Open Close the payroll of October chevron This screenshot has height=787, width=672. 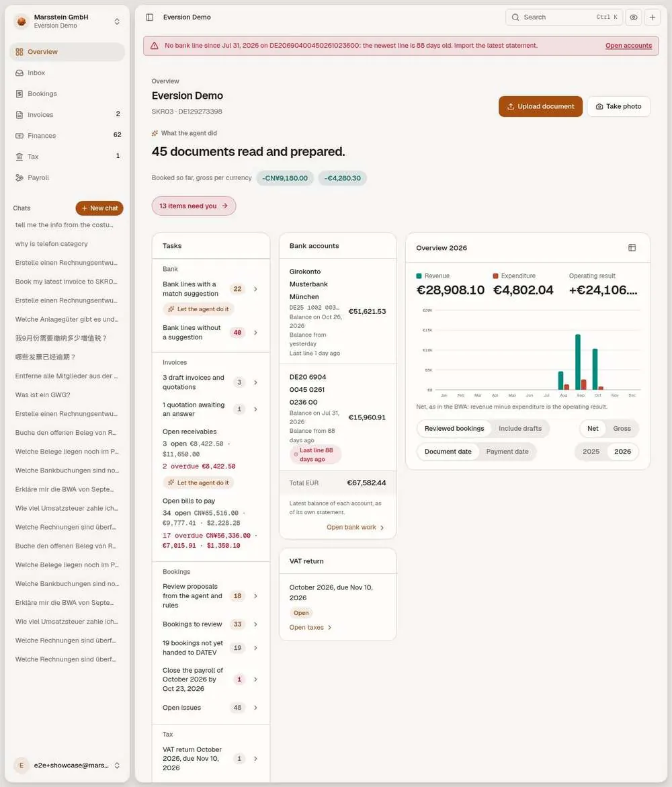(x=255, y=679)
